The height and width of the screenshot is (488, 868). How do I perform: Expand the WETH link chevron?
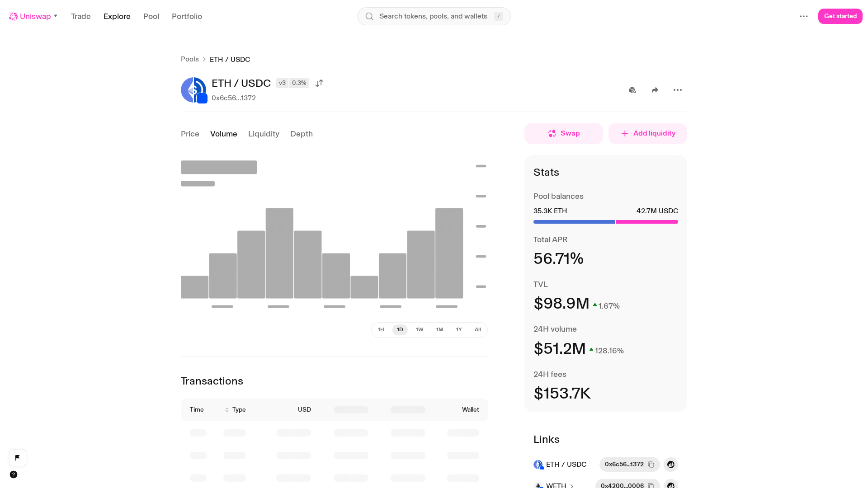tap(572, 486)
